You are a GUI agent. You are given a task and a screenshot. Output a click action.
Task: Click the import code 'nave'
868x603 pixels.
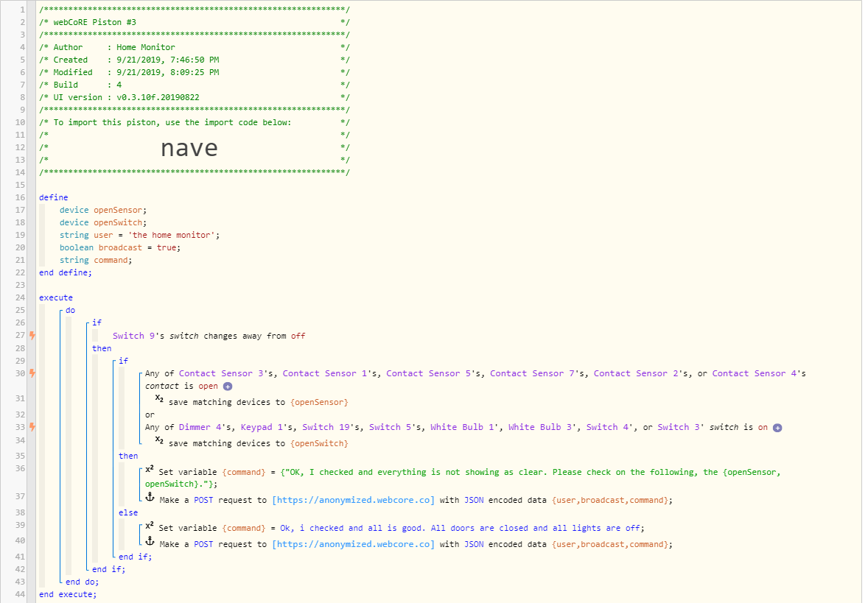pos(189,148)
